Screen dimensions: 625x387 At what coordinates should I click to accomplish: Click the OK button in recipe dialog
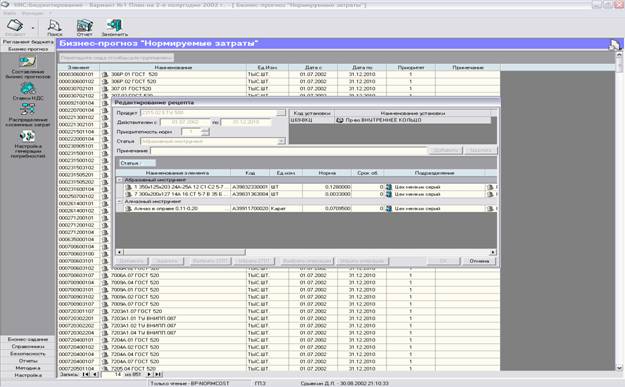pos(443,261)
